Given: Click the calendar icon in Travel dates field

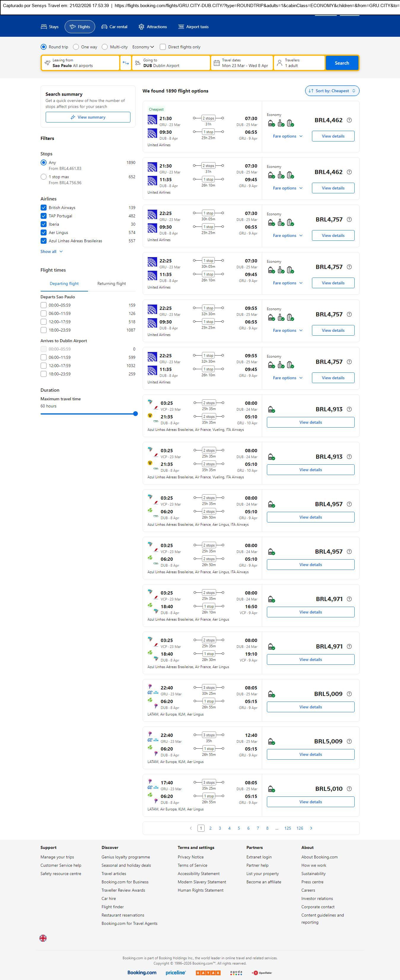Looking at the screenshot, I should (216, 63).
